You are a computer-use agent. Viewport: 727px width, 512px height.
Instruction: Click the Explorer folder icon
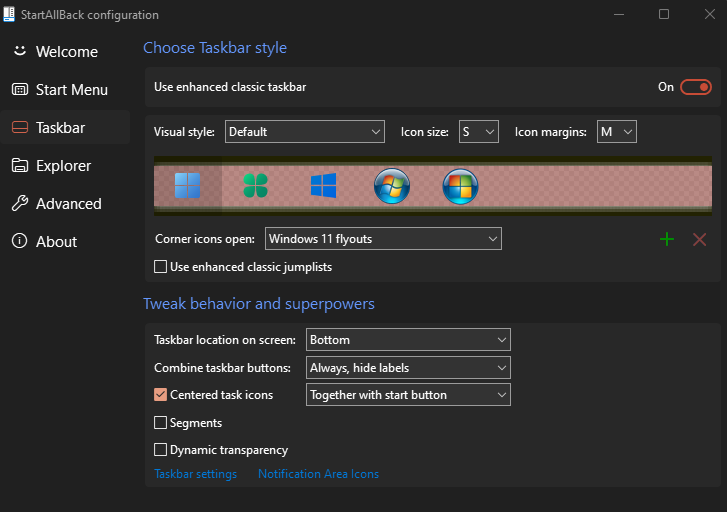tap(19, 165)
